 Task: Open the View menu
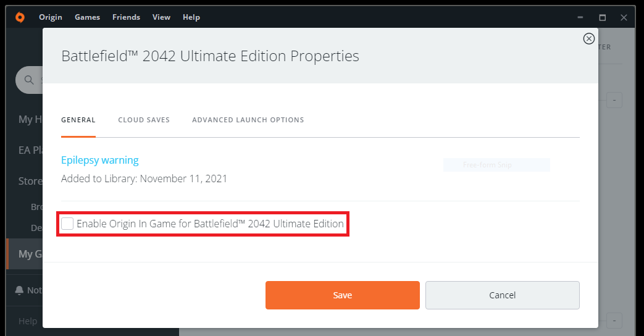[x=161, y=17]
